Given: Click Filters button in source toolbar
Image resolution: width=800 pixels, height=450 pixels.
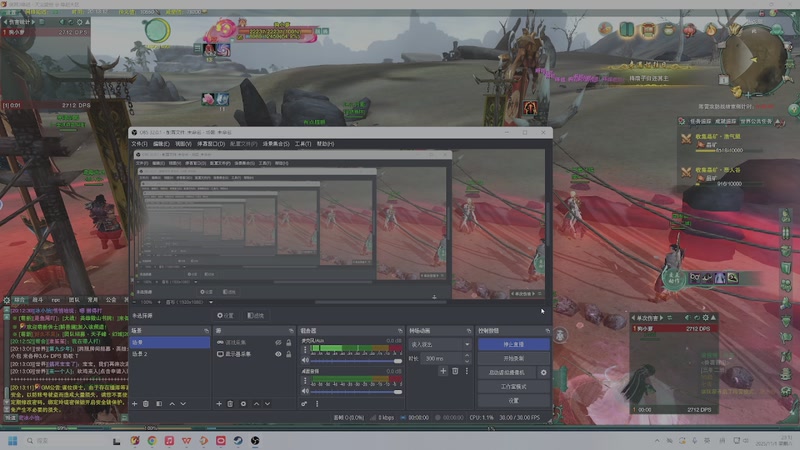Looking at the screenshot, I should point(256,315).
